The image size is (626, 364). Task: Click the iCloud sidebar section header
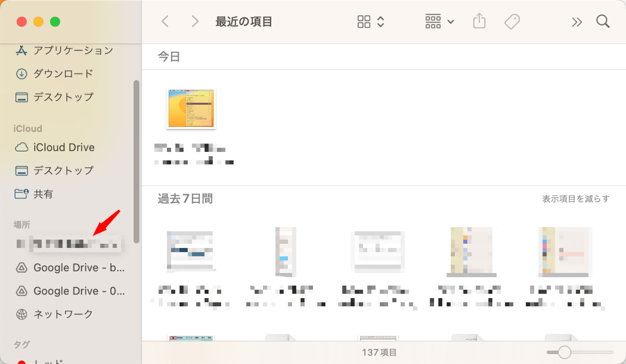click(27, 129)
